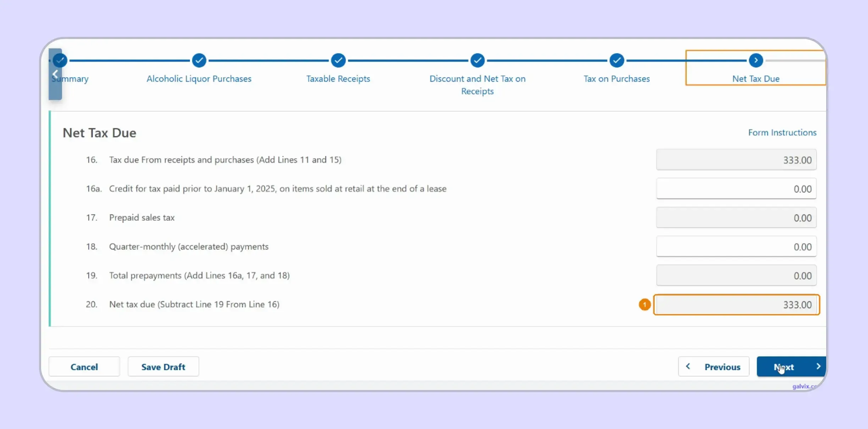Go to the Taxable Receipts step label
This screenshot has height=429, width=868.
tap(338, 79)
